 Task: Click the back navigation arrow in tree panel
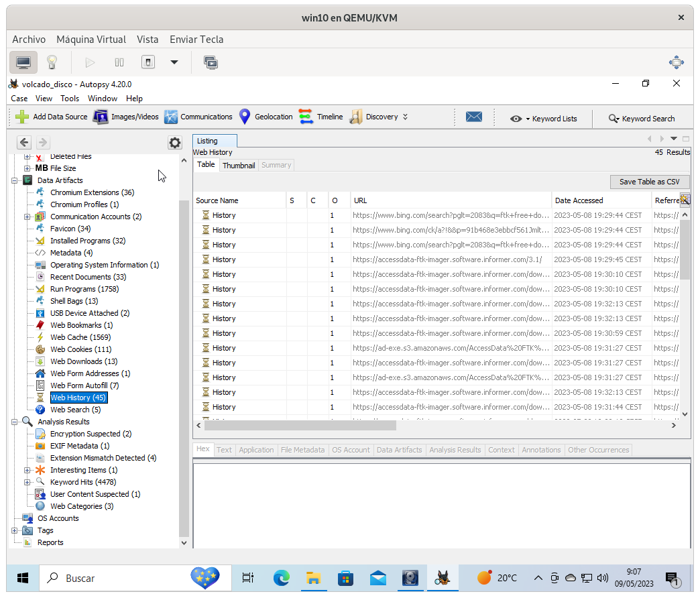pos(24,142)
